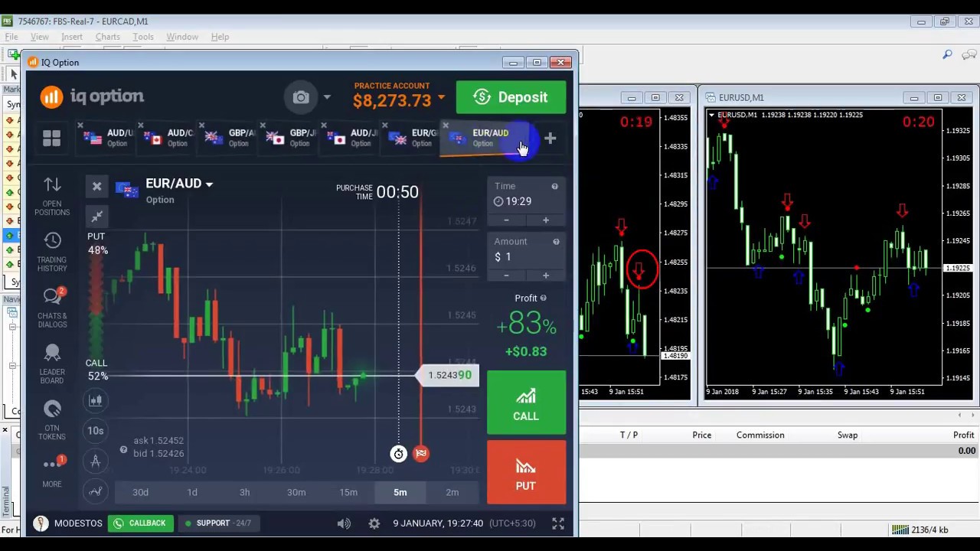The height and width of the screenshot is (551, 980).
Task: Change the 10s candle interval
Action: pyautogui.click(x=96, y=430)
